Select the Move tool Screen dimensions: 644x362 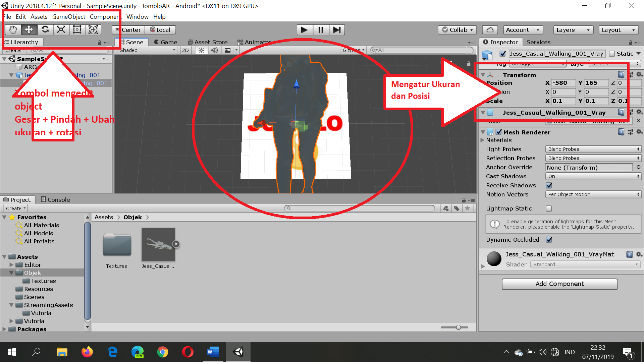tap(29, 29)
